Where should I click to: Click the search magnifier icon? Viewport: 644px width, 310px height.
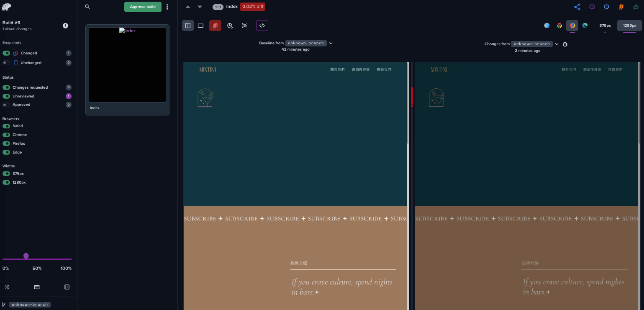tap(87, 7)
